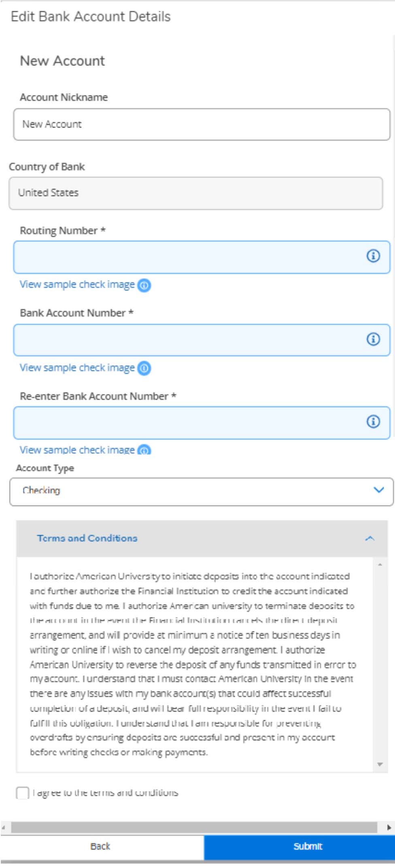Click the Account Nickname text field
The height and width of the screenshot is (868, 395).
(x=201, y=125)
